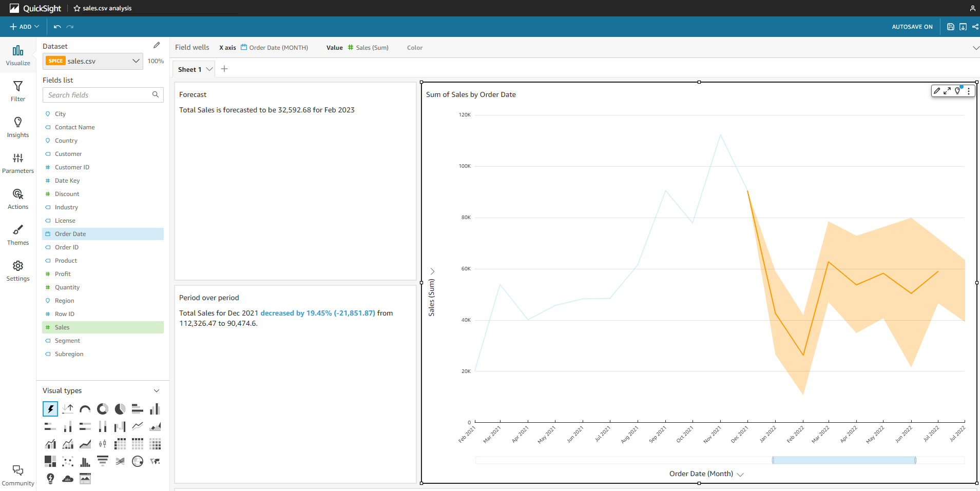The width and height of the screenshot is (980, 491).
Task: Expand the field wells panel chevron
Action: [975, 48]
